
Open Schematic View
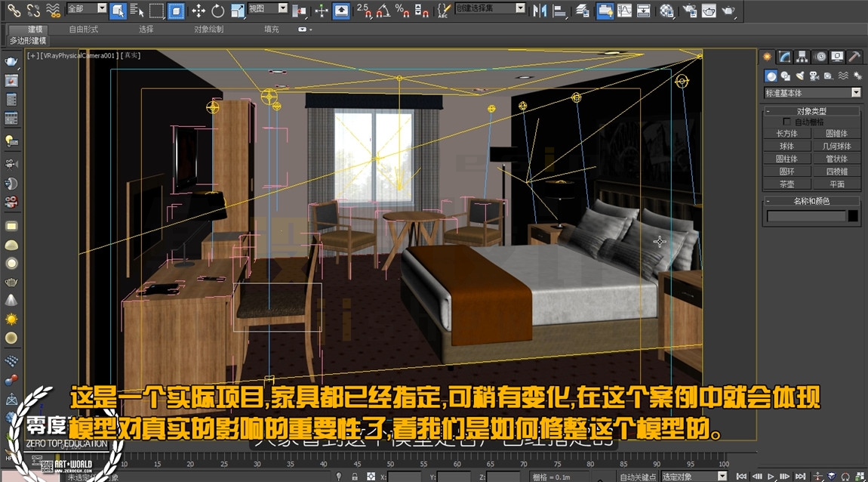(x=644, y=10)
